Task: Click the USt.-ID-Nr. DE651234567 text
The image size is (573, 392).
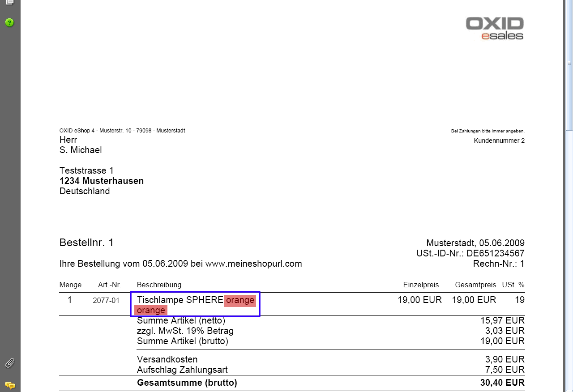Action: tap(470, 253)
